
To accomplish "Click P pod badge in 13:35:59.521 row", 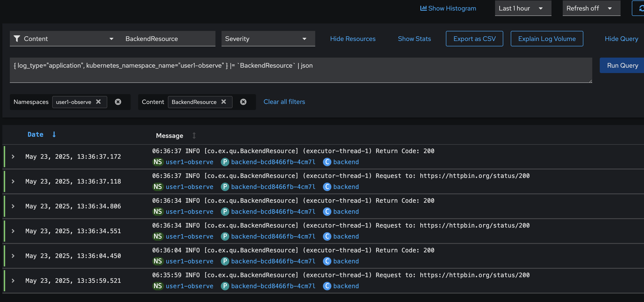I will click(x=225, y=286).
